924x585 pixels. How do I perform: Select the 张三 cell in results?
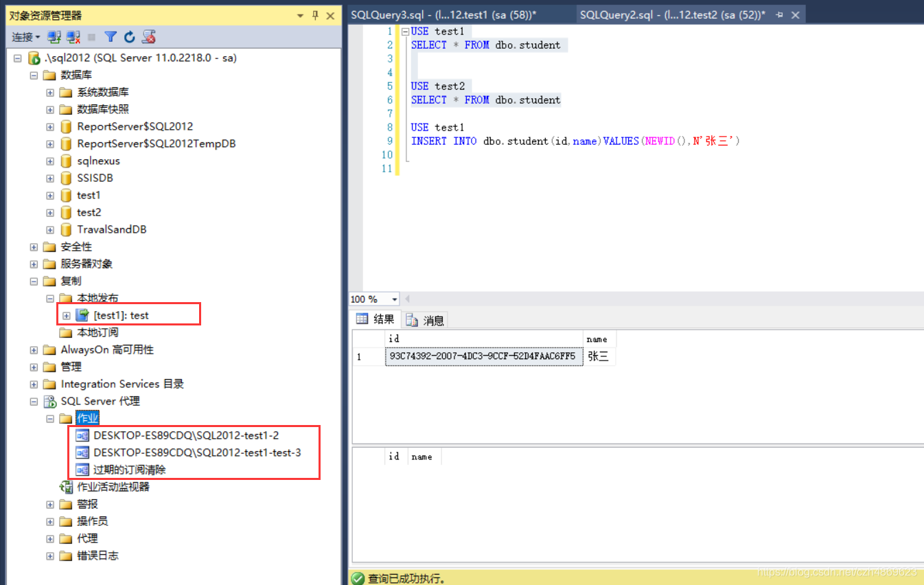point(599,356)
